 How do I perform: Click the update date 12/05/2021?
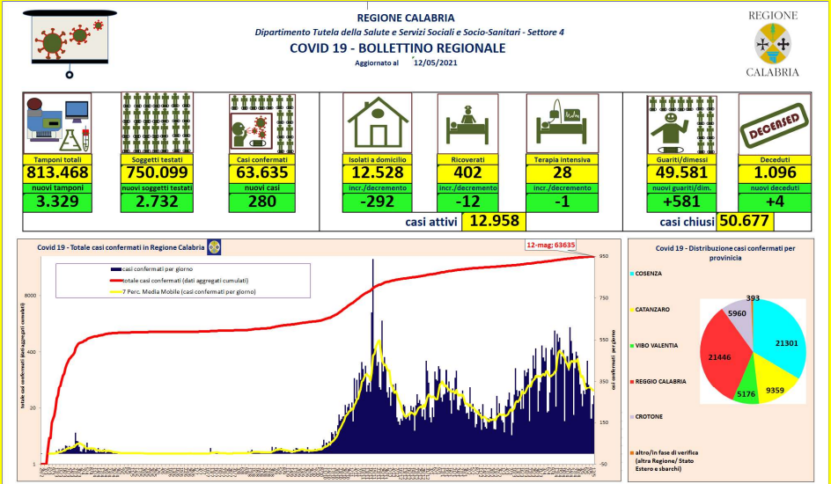[x=433, y=62]
